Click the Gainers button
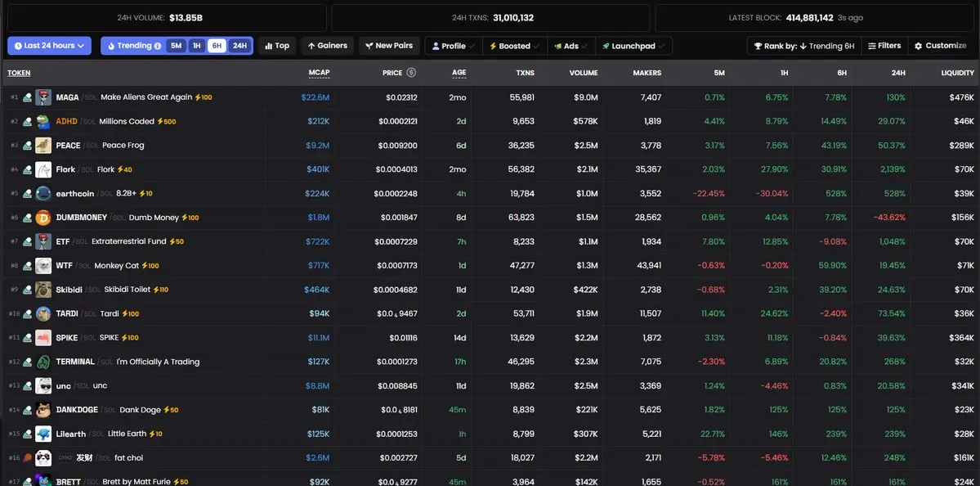 (326, 46)
